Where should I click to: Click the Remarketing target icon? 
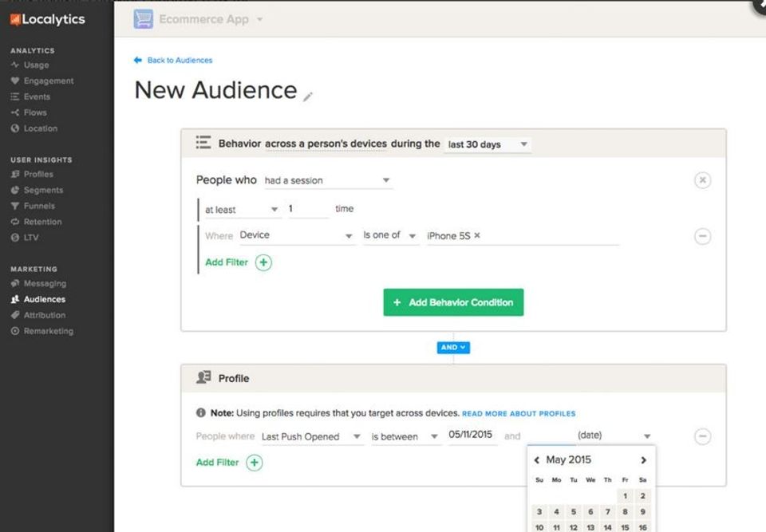(x=15, y=331)
